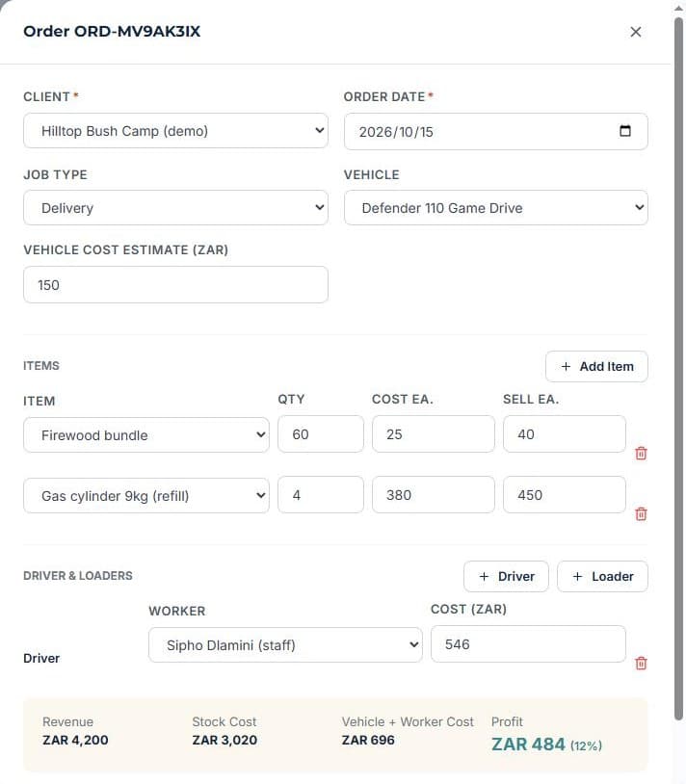Edit the Firewood bundle quantity 60
686x784 pixels.
tap(321, 434)
